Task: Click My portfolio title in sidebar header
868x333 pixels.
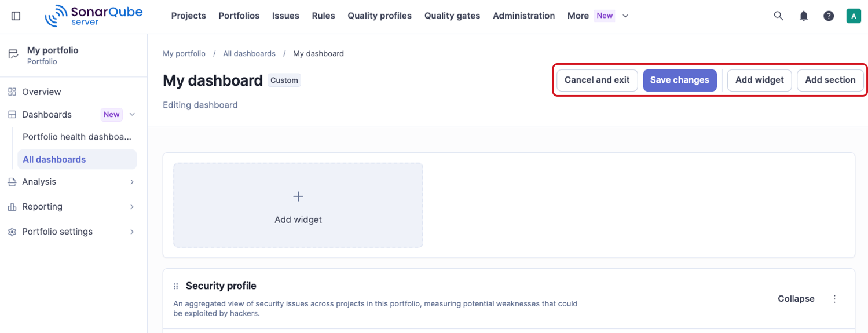Action: pyautogui.click(x=53, y=50)
